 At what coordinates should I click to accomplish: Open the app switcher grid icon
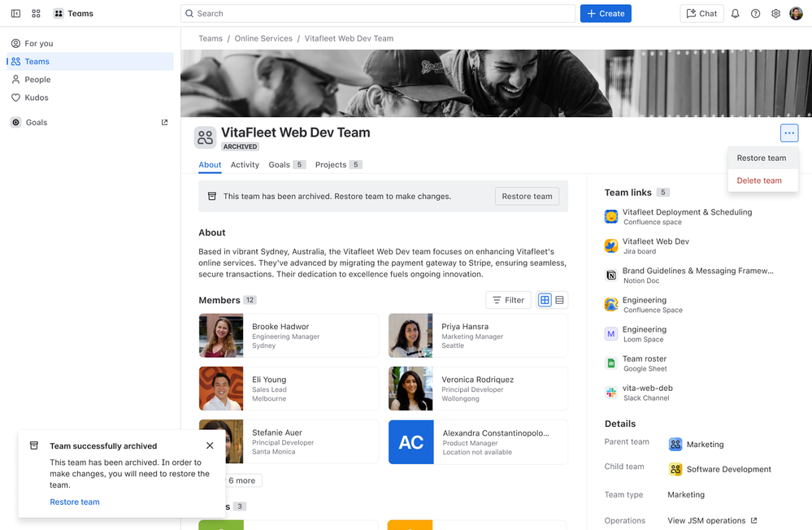36,14
